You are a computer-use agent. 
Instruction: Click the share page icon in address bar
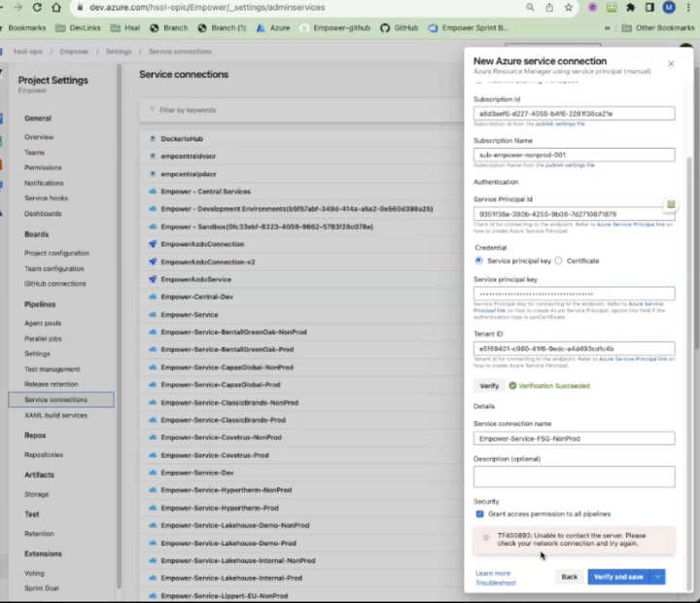[x=549, y=7]
